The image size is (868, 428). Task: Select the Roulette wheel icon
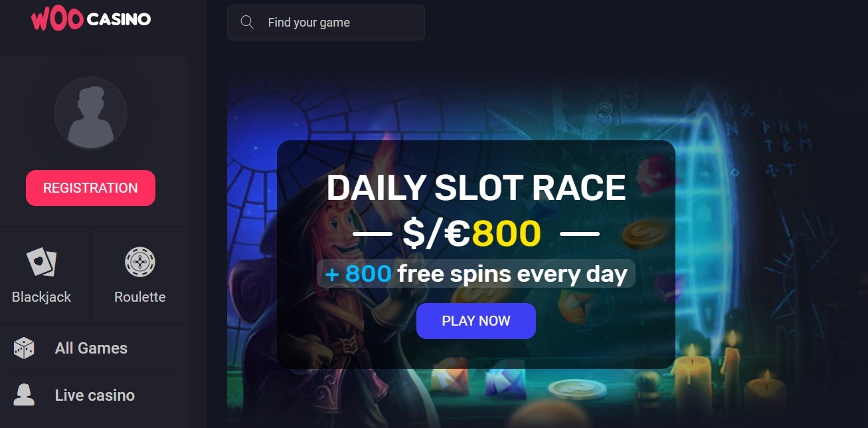click(x=140, y=262)
